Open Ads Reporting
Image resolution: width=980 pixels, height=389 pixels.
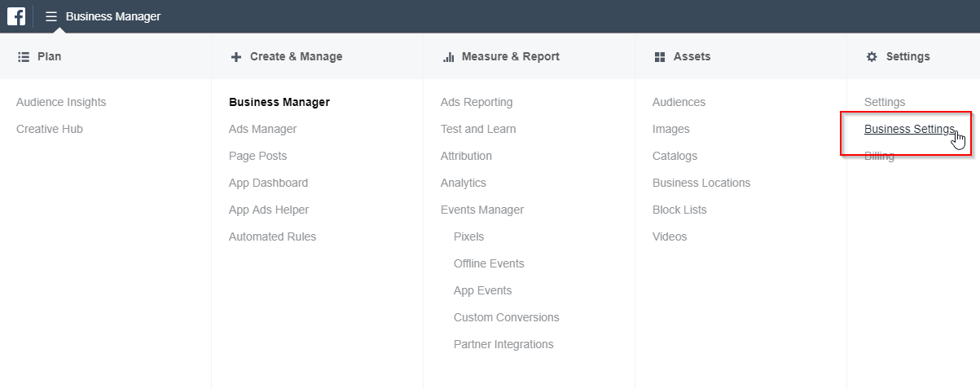click(477, 102)
